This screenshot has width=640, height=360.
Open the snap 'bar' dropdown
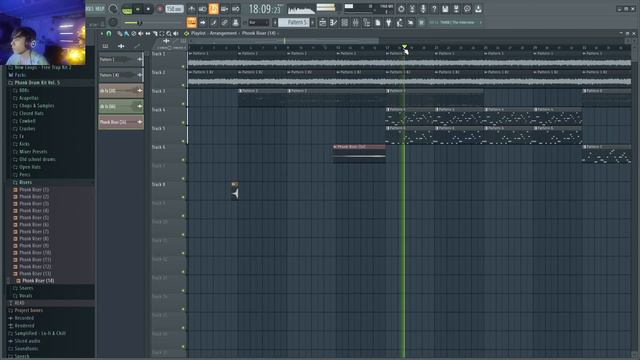[258, 22]
